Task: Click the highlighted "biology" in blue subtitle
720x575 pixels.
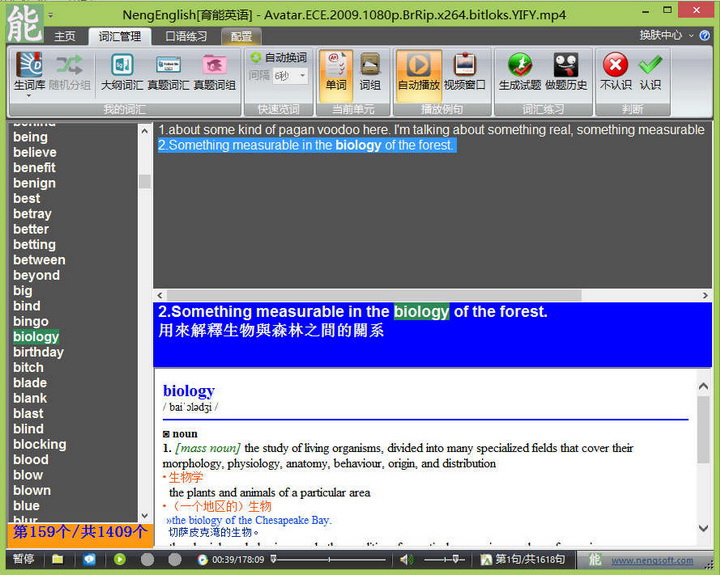Action: point(421,311)
